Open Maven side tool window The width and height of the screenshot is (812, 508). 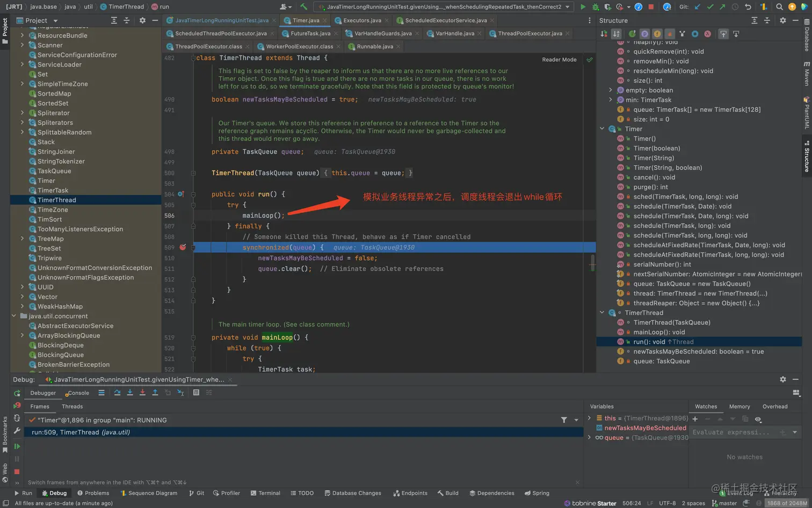[806, 74]
